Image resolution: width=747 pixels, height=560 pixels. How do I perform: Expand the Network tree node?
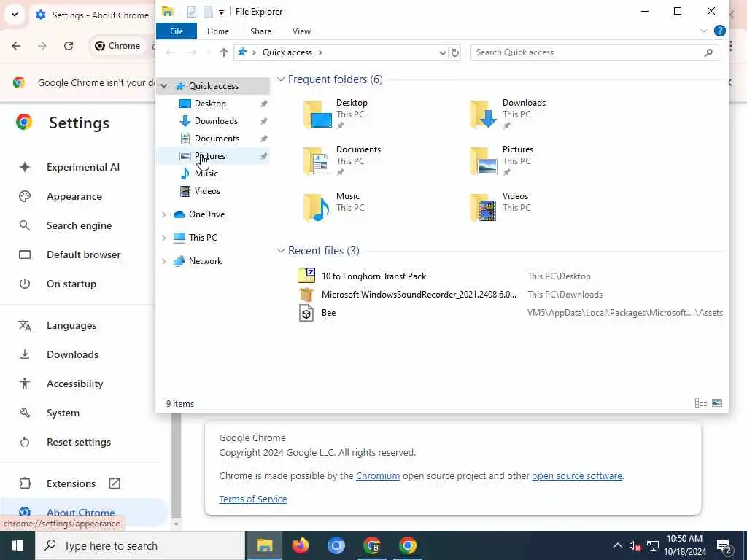point(164,261)
